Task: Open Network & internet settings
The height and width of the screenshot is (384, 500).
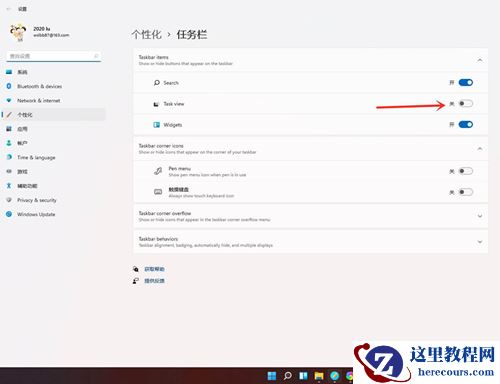Action: 53,100
